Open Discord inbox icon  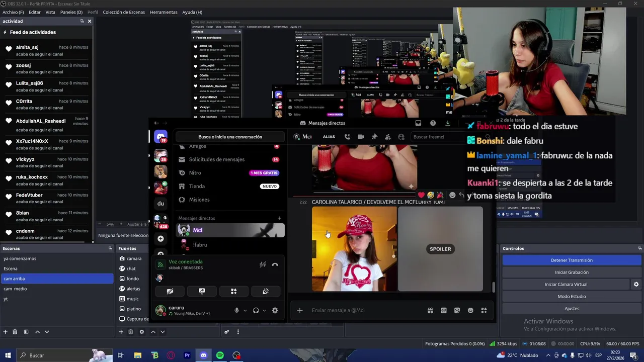418,123
